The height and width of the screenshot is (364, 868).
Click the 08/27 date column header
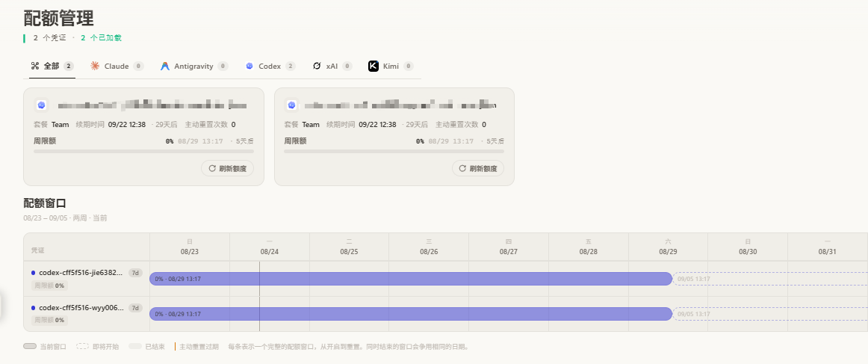509,247
